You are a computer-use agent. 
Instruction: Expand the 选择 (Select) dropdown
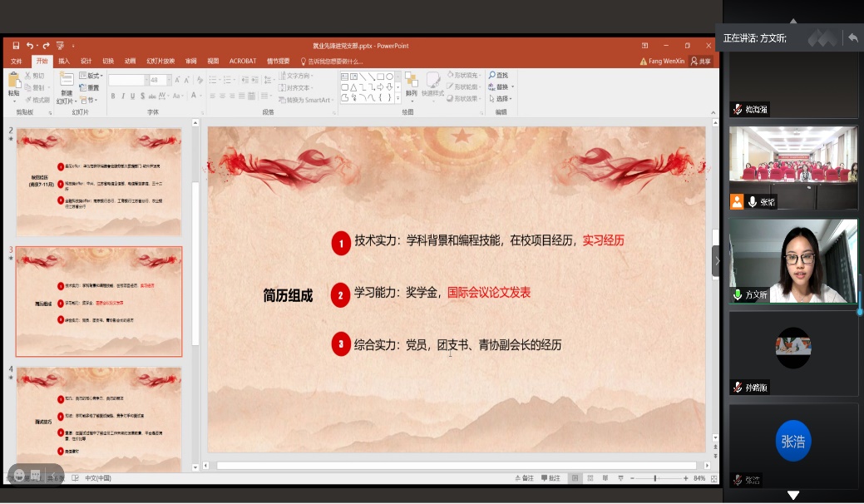pyautogui.click(x=502, y=98)
